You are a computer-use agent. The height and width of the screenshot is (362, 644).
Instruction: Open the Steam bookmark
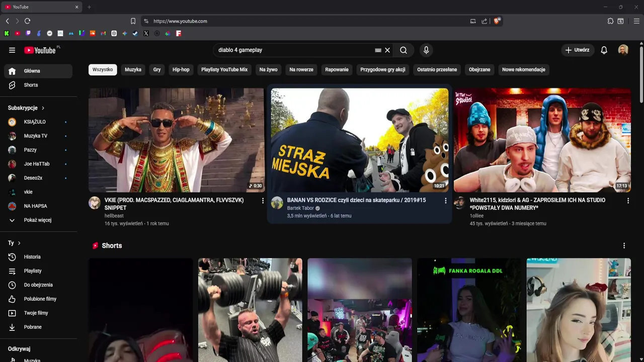(135, 34)
